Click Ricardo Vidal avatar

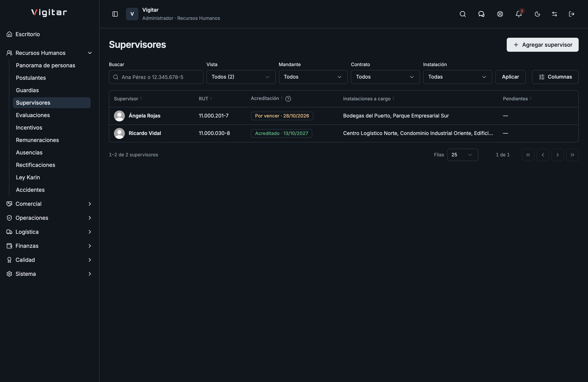119,133
